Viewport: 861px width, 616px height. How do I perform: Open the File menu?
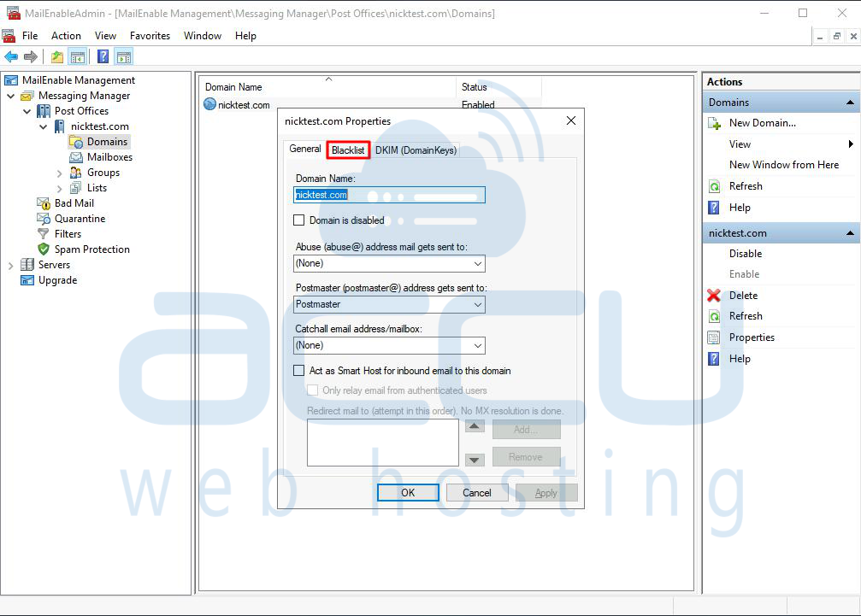coord(30,36)
